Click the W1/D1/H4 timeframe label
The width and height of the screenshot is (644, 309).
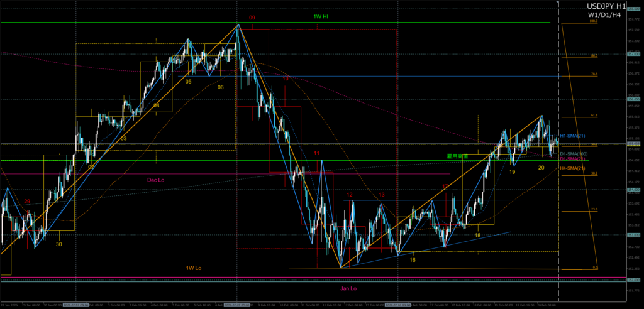tap(605, 14)
